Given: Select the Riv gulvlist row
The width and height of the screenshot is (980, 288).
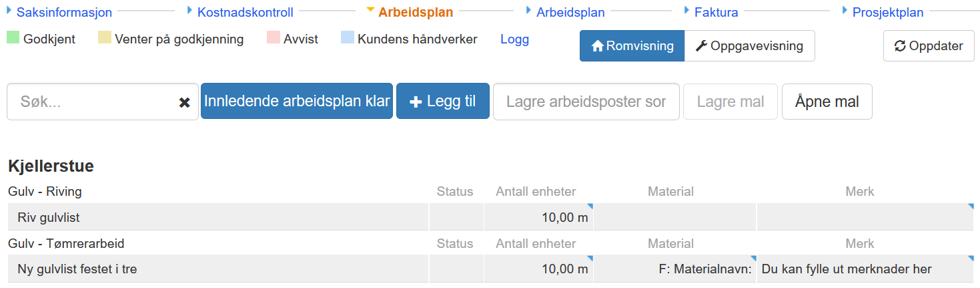Looking at the screenshot, I should tap(217, 217).
